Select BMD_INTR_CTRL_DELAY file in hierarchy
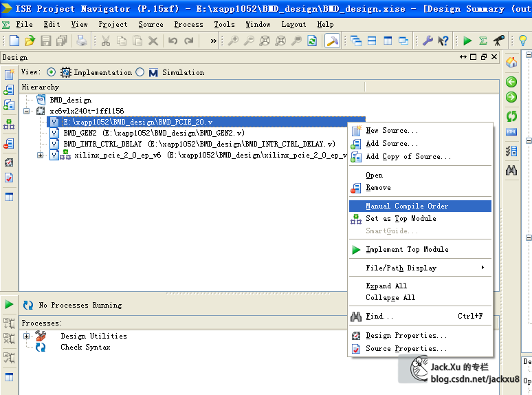The image size is (532, 395). click(199, 144)
